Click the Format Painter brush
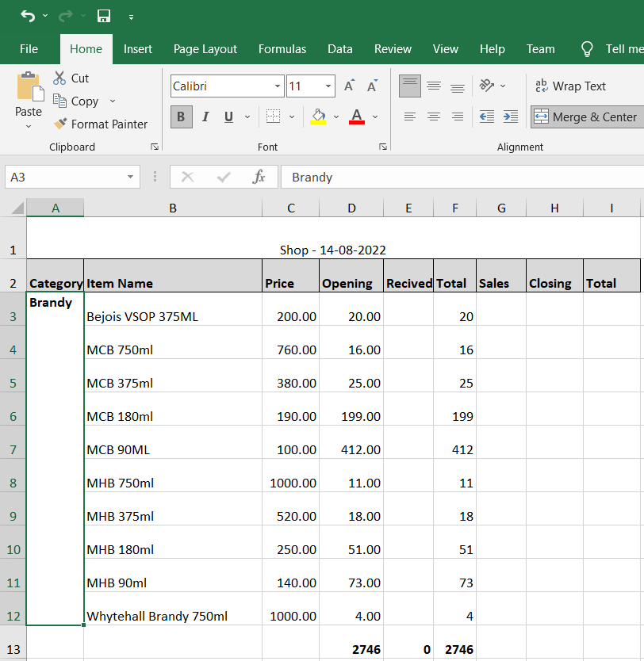This screenshot has width=644, height=661. click(x=60, y=124)
